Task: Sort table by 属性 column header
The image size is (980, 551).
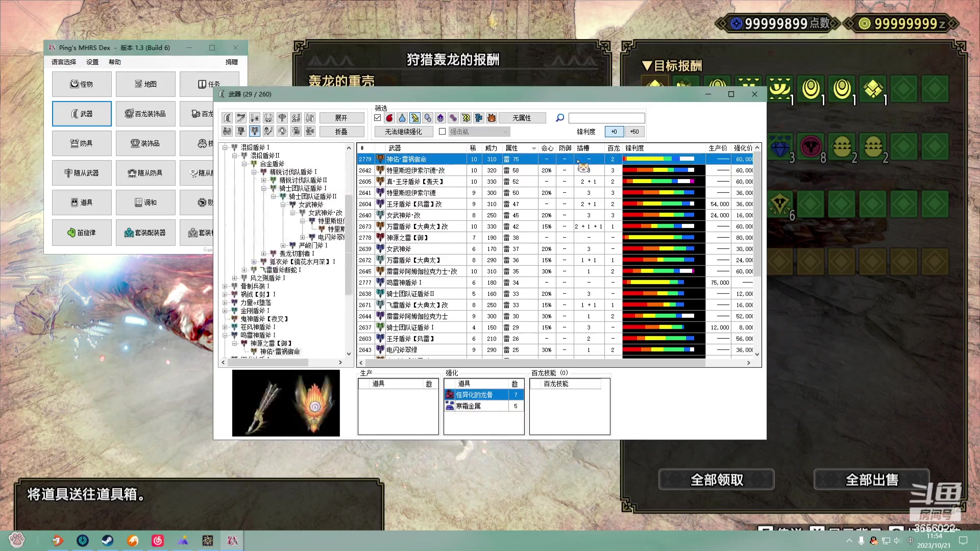Action: click(x=520, y=148)
